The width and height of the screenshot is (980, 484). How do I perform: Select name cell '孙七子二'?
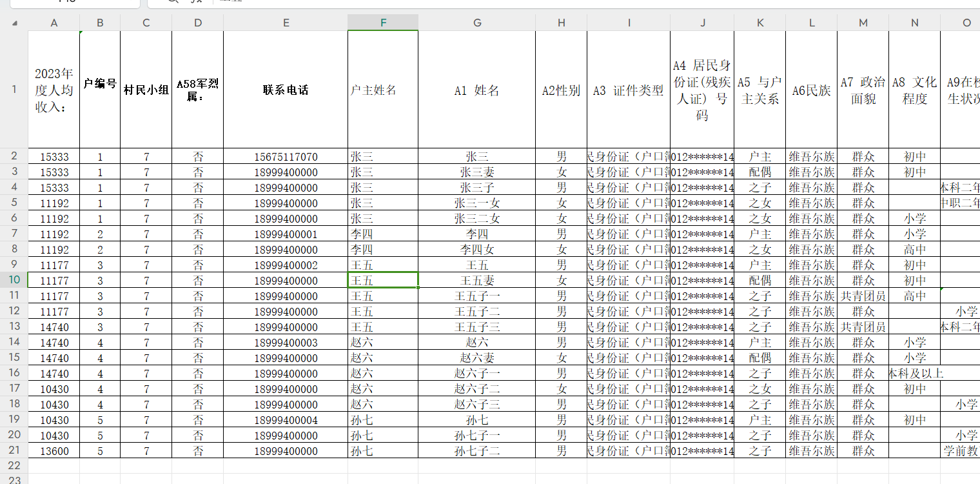click(477, 450)
